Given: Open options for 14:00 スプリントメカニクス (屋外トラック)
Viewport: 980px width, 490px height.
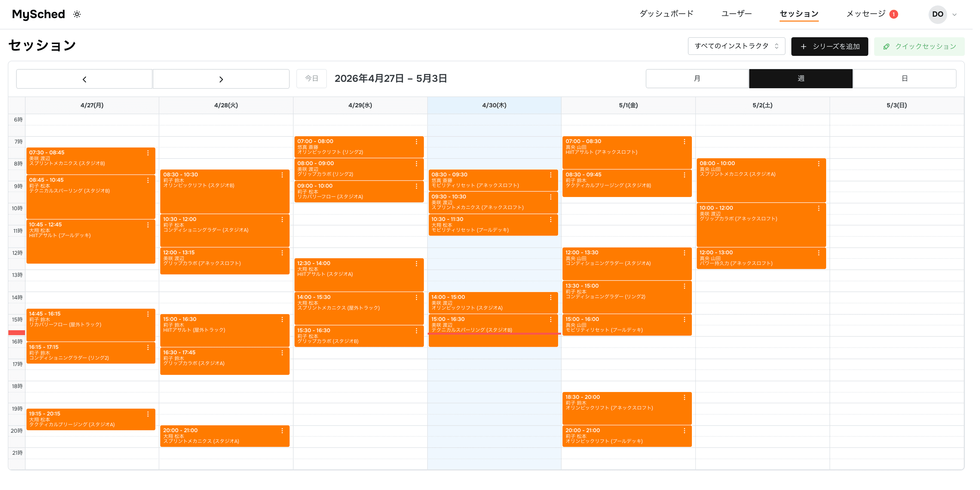Looking at the screenshot, I should (x=416, y=298).
